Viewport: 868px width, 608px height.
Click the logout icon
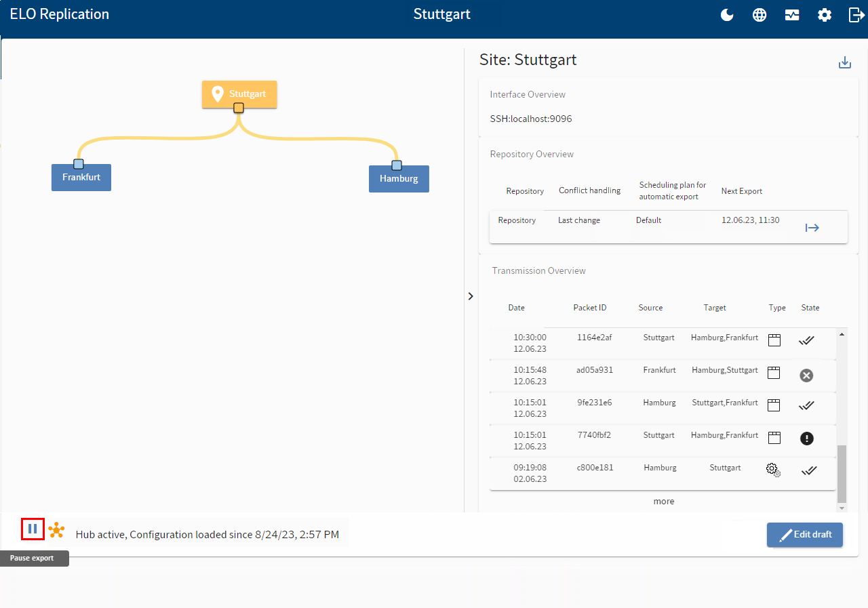[856, 15]
